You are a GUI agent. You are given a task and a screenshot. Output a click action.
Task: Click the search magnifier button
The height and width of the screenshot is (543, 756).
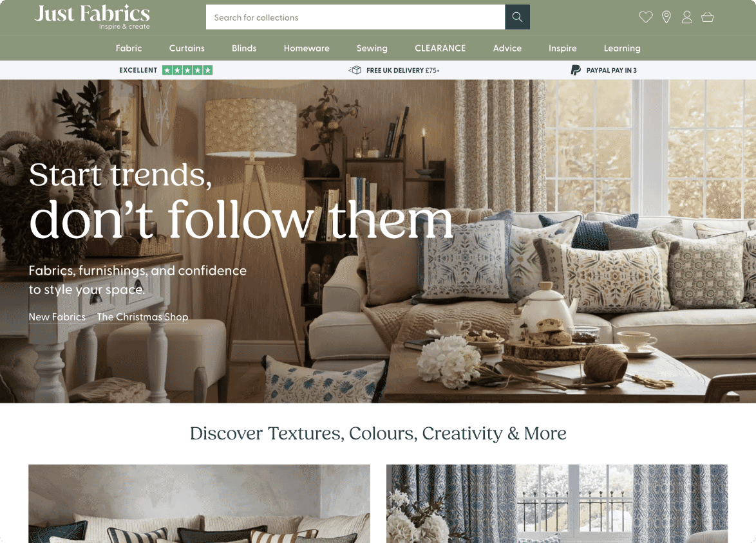coord(517,17)
